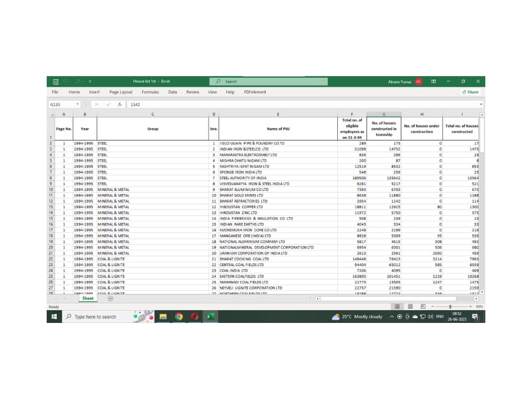Click the Undo icon

coord(65,81)
